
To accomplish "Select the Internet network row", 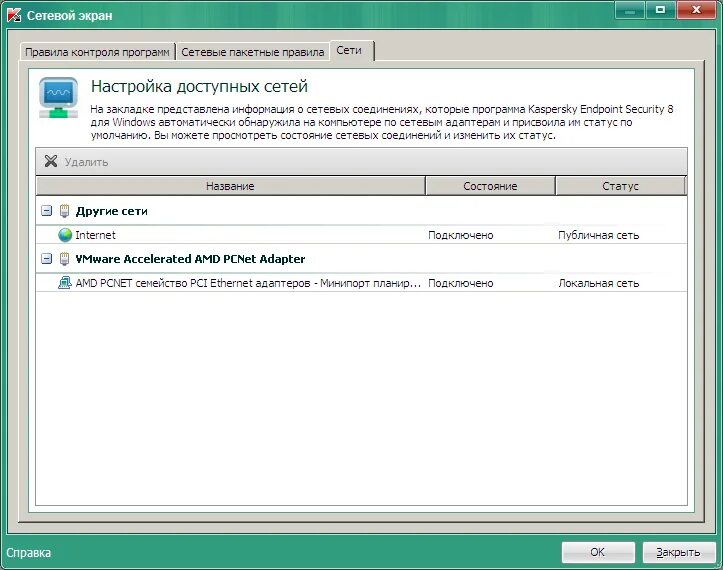I will tap(362, 235).
